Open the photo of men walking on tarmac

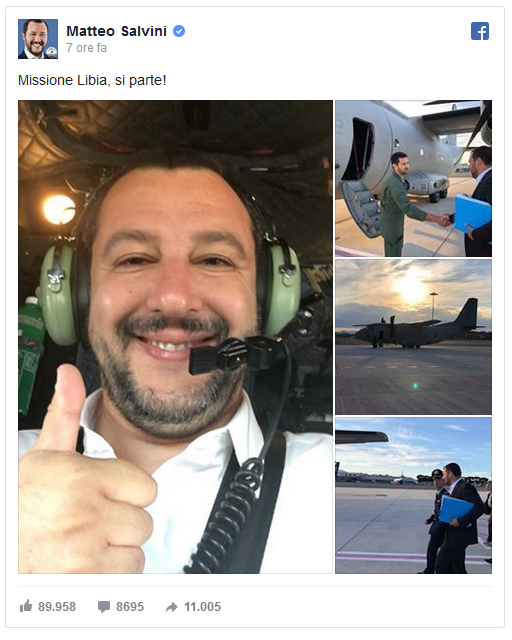point(413,495)
